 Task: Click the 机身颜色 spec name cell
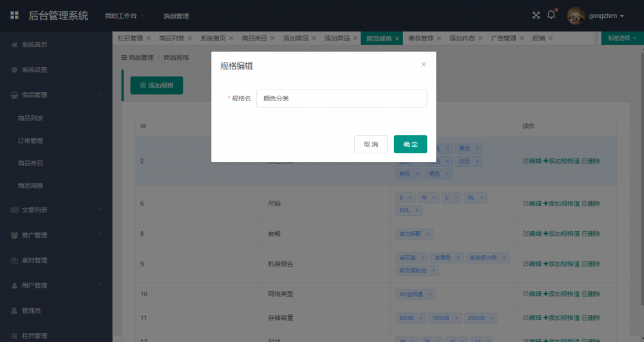click(x=327, y=264)
